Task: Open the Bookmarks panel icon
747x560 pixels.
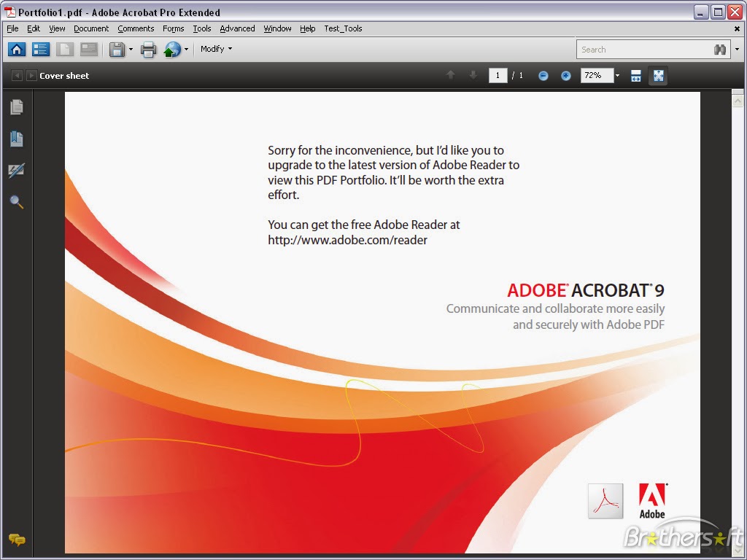Action: pos(17,139)
